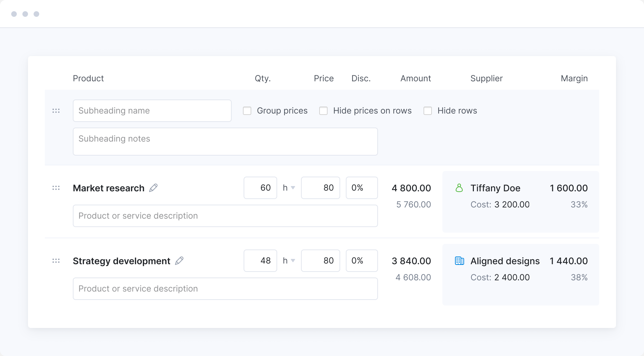Screen dimensions: 644x356
Task: Click Strategy development discount field
Action: (362, 261)
